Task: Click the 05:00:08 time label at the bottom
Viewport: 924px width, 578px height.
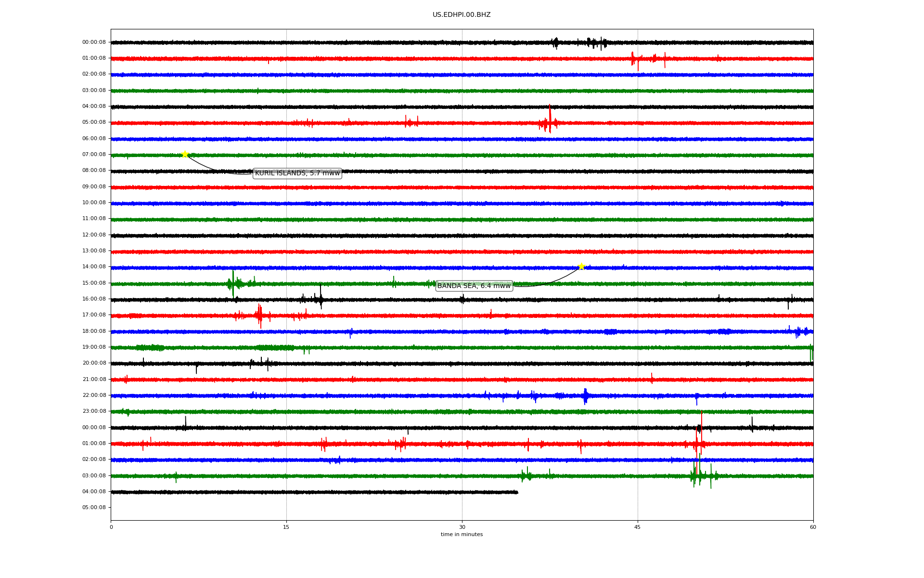Action: coord(94,508)
